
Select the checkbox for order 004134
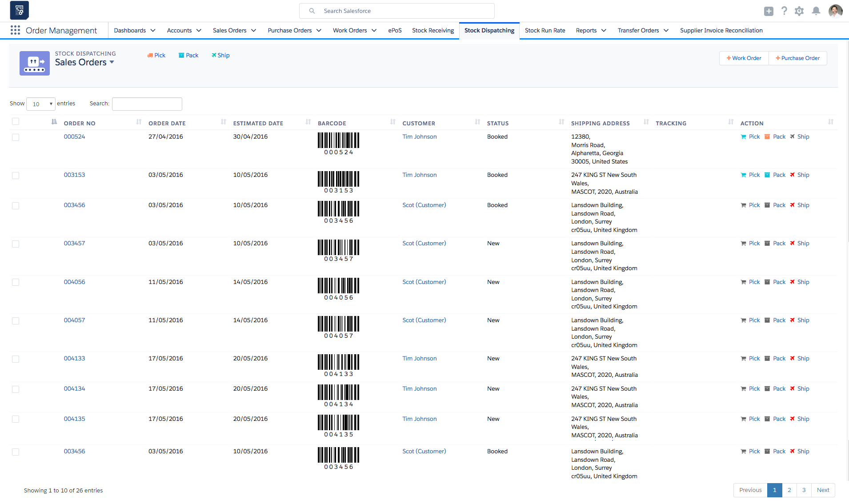pos(16,389)
